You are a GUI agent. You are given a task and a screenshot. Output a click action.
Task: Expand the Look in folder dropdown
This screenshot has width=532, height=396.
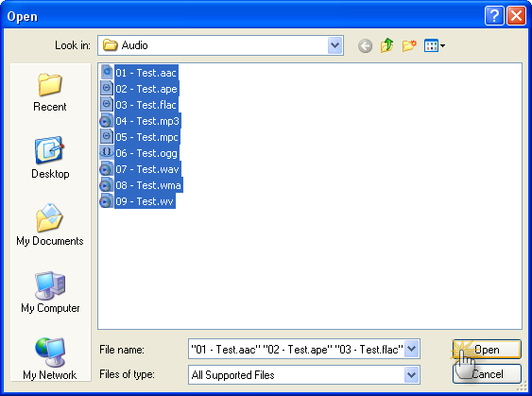tap(335, 45)
